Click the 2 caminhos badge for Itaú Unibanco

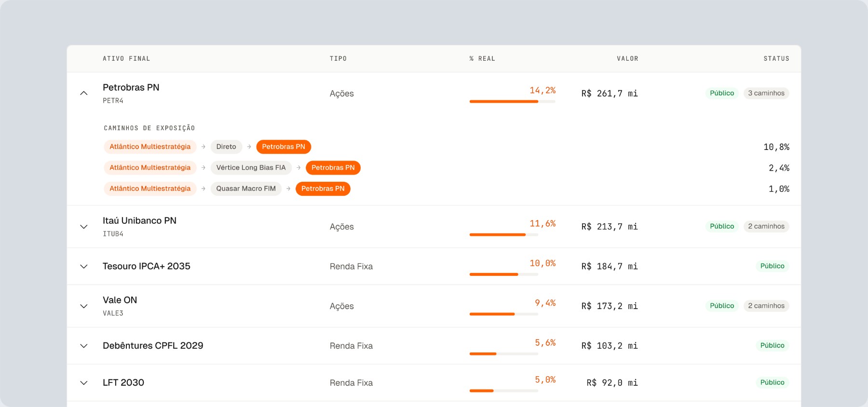click(x=766, y=226)
